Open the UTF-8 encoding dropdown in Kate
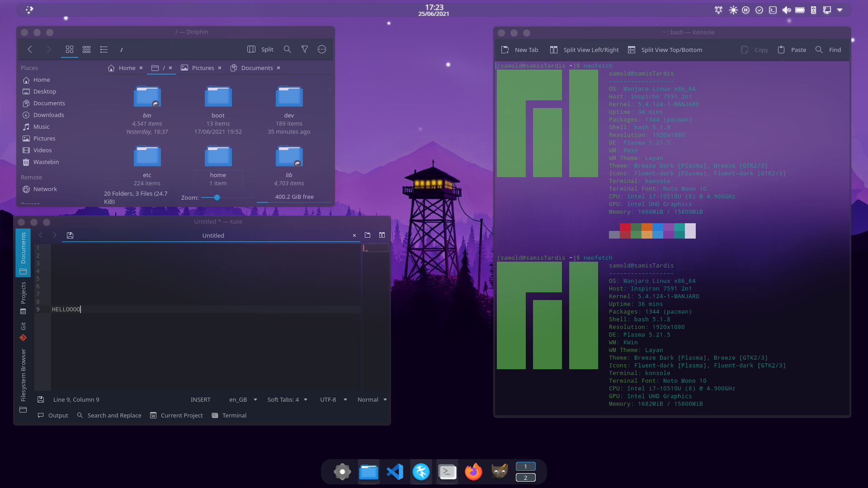This screenshot has width=868, height=488. [x=332, y=399]
